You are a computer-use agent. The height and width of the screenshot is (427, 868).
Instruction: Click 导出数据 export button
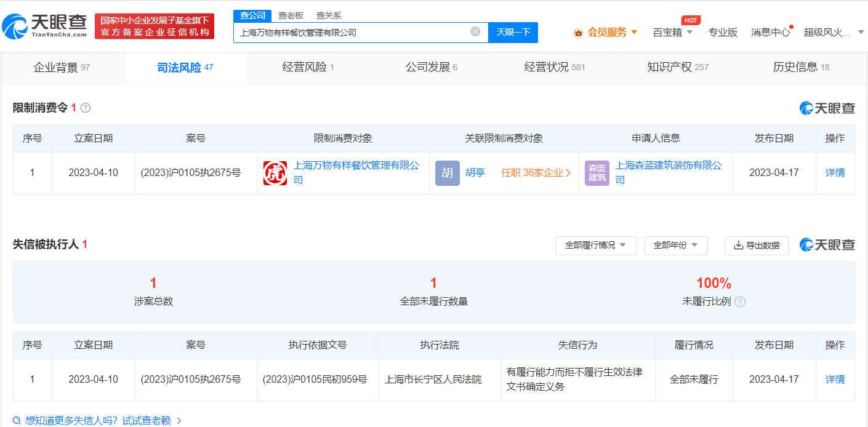[756, 245]
